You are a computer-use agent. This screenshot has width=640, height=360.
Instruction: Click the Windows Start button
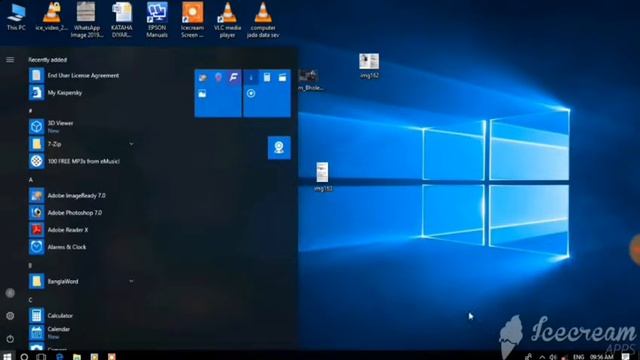tap(7, 356)
